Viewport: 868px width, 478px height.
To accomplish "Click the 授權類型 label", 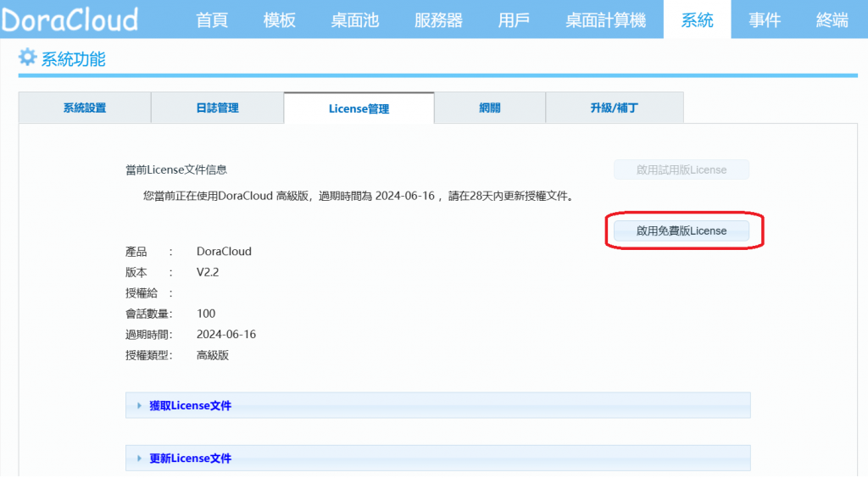I will click(147, 355).
